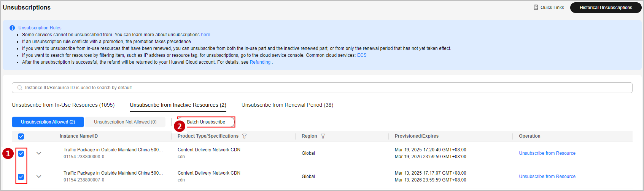Select Unsubscription Allowed (2) filter
The image size is (644, 191).
48,122
